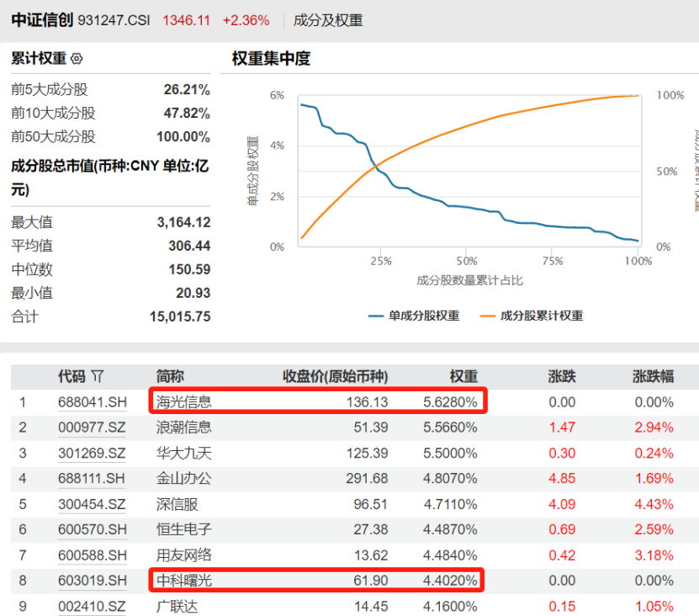This screenshot has width=699, height=616.
Task: Select the 海光信息 name cell
Action: point(183,402)
